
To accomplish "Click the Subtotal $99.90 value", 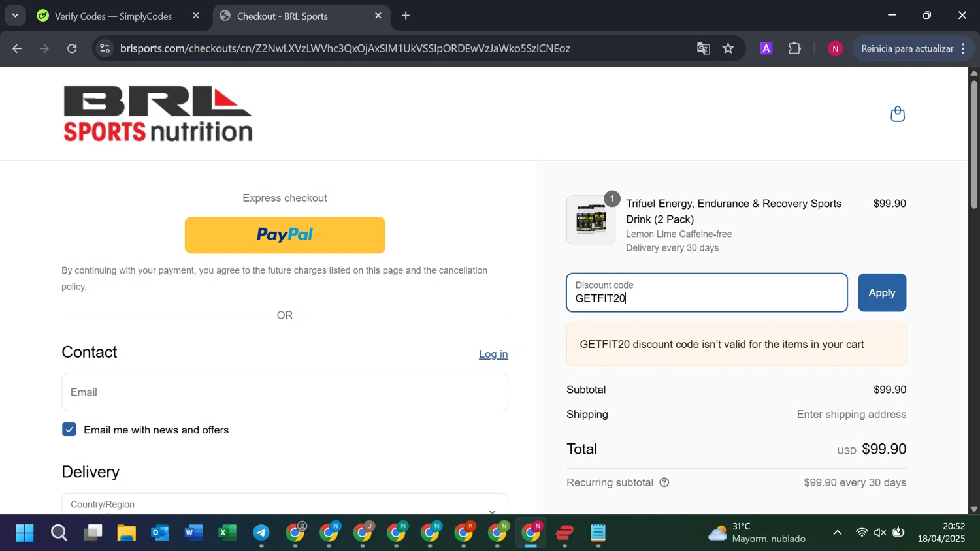I will tap(890, 390).
